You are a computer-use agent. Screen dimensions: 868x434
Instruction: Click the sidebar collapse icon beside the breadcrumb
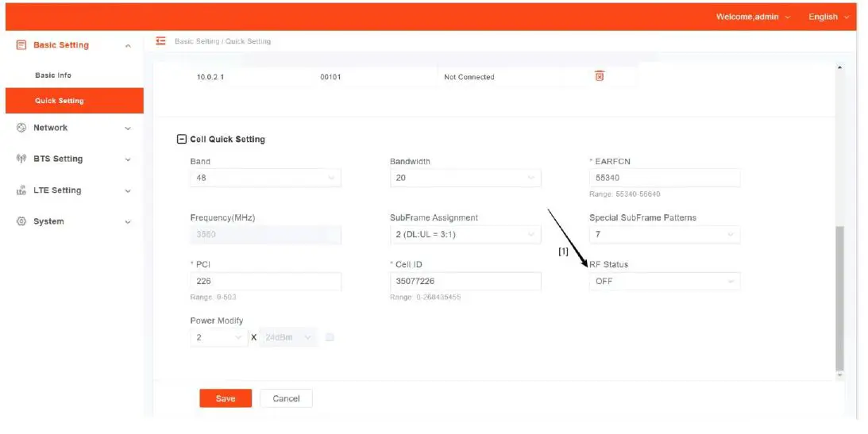pos(160,41)
